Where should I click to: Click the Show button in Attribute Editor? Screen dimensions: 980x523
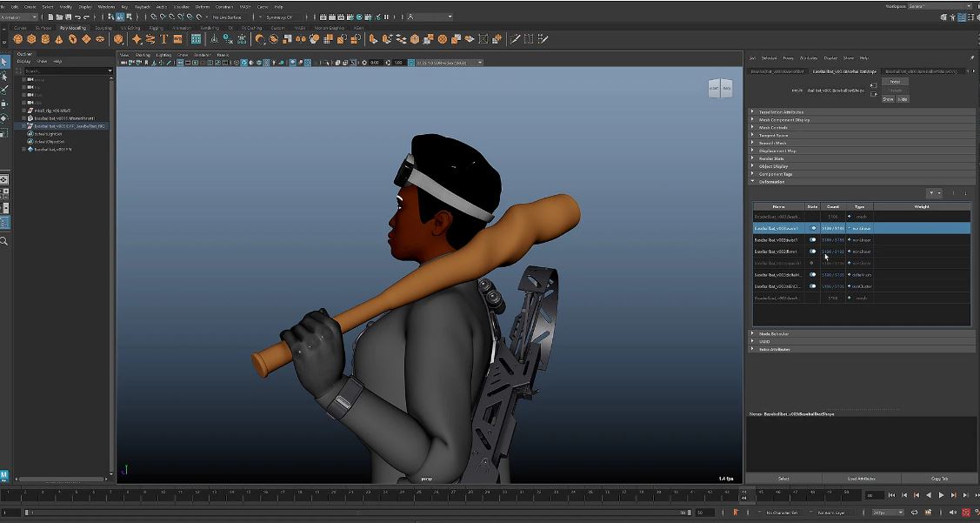click(888, 99)
